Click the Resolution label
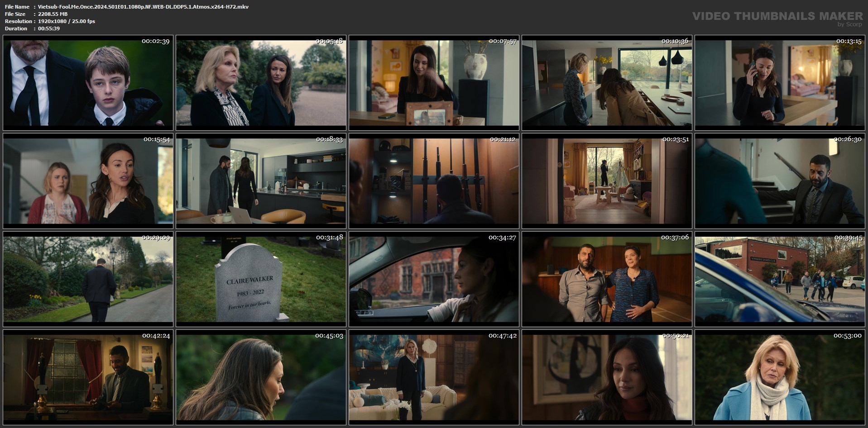 coord(18,21)
